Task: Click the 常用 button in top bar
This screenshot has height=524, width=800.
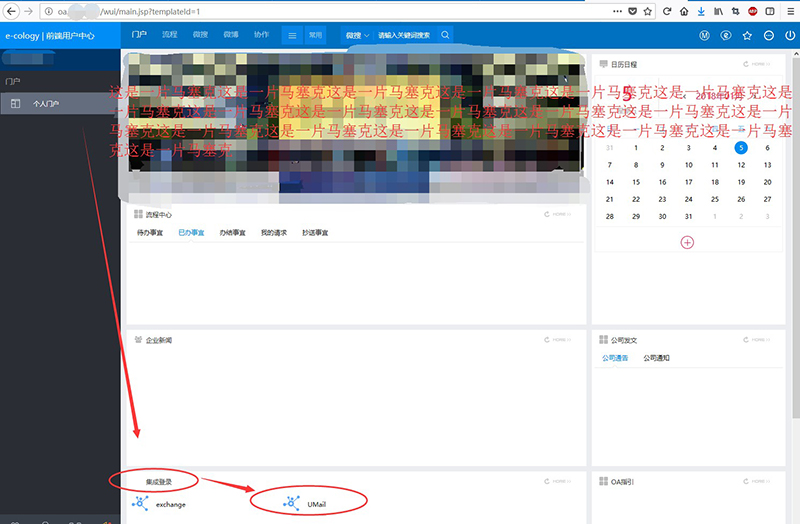Action: pyautogui.click(x=315, y=35)
